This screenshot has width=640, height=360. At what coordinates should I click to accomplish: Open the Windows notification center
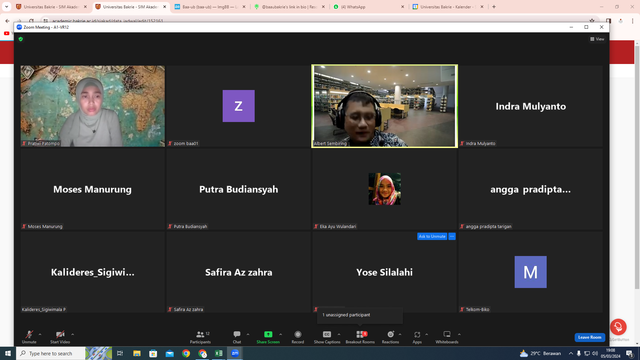click(x=629, y=353)
